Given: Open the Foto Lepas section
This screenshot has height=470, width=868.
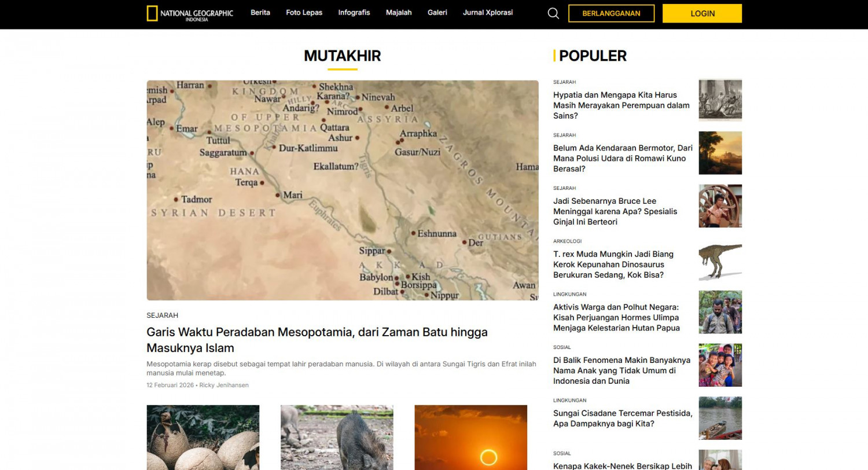Looking at the screenshot, I should (x=304, y=12).
